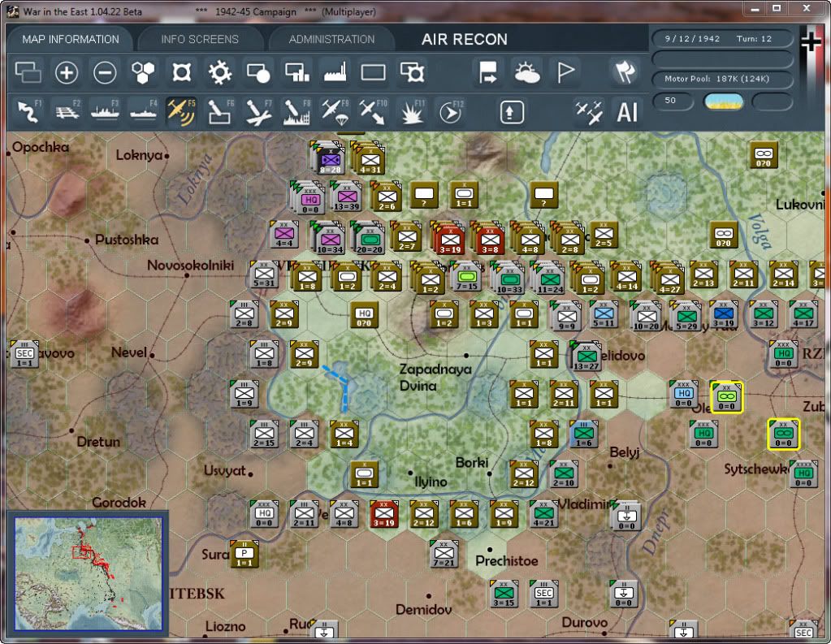831x644 pixels.
Task: Click the AI button
Action: (627, 112)
